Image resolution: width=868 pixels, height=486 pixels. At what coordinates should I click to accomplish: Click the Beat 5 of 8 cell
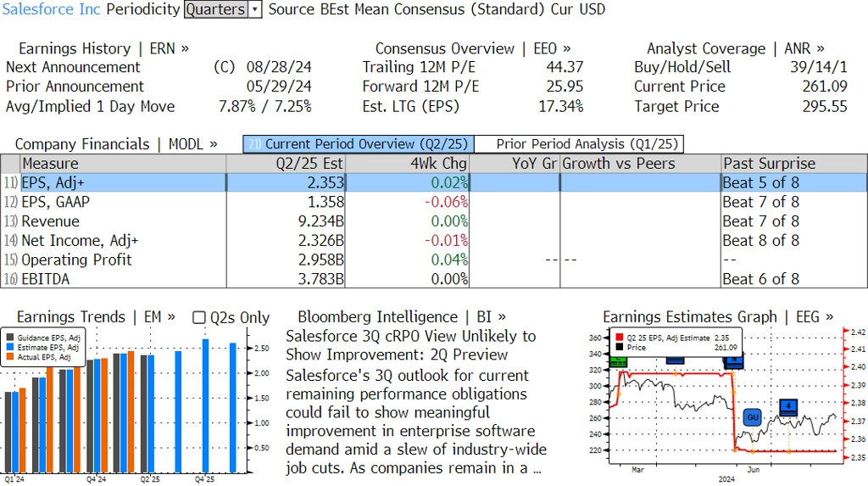point(760,183)
